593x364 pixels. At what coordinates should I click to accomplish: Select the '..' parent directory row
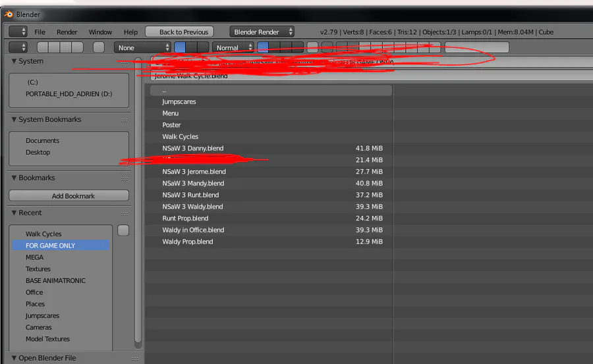pyautogui.click(x=271, y=90)
